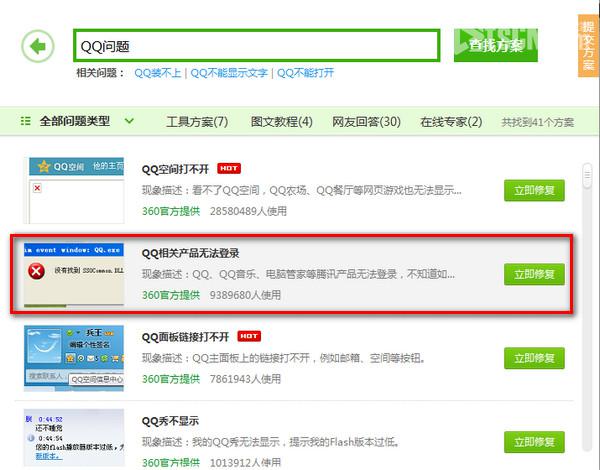
Task: Click the 1013912人使用 usage count
Action: 245,463
